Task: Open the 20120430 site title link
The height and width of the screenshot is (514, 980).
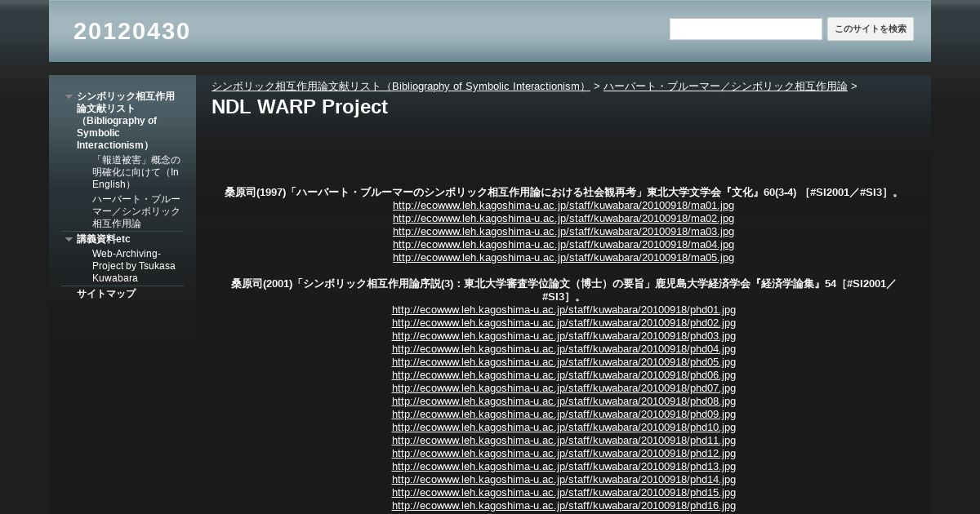Action: tap(131, 31)
